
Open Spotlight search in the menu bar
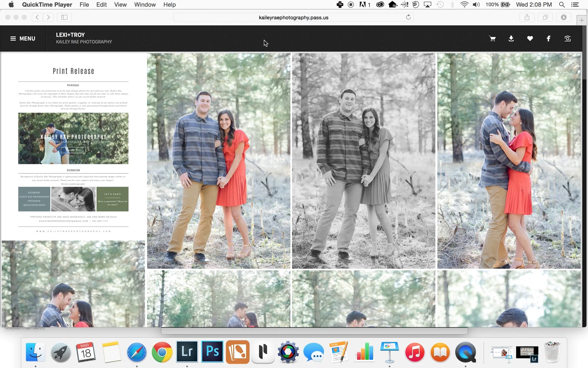562,4
